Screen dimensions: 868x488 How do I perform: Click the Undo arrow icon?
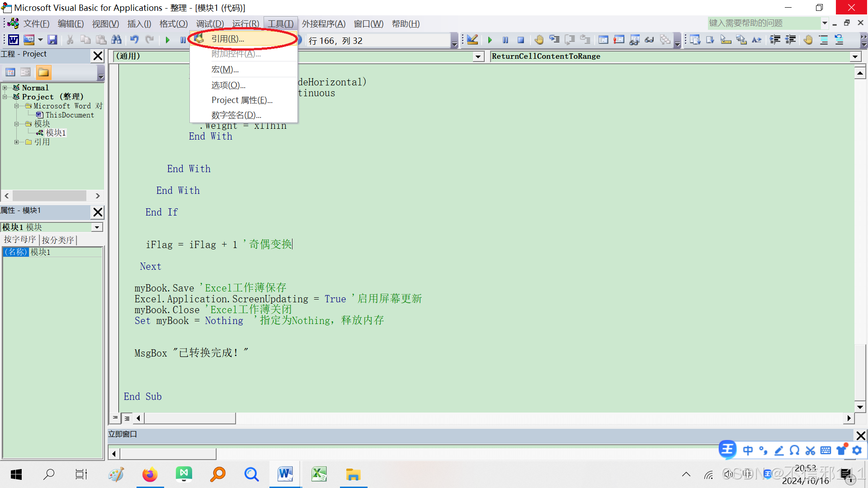(134, 40)
